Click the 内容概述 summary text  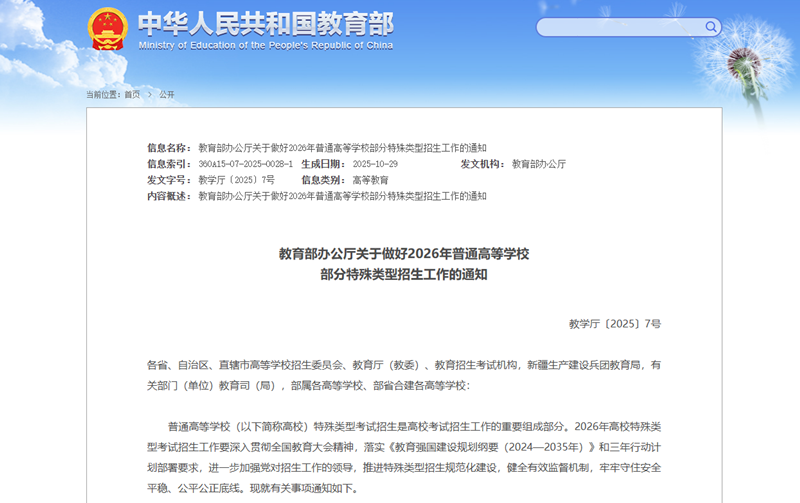(342, 196)
